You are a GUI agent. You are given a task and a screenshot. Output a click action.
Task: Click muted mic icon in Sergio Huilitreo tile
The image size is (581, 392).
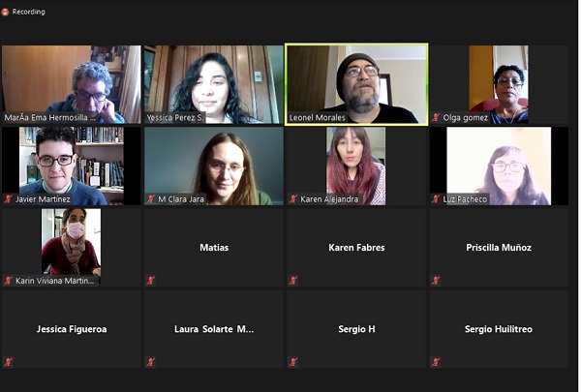coord(436,362)
